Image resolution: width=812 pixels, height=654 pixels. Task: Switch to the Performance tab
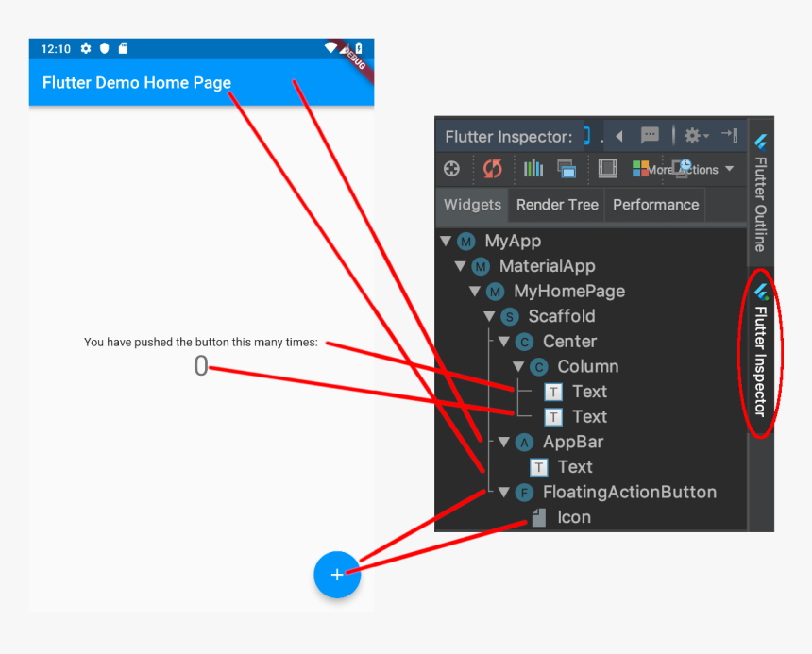(x=655, y=205)
